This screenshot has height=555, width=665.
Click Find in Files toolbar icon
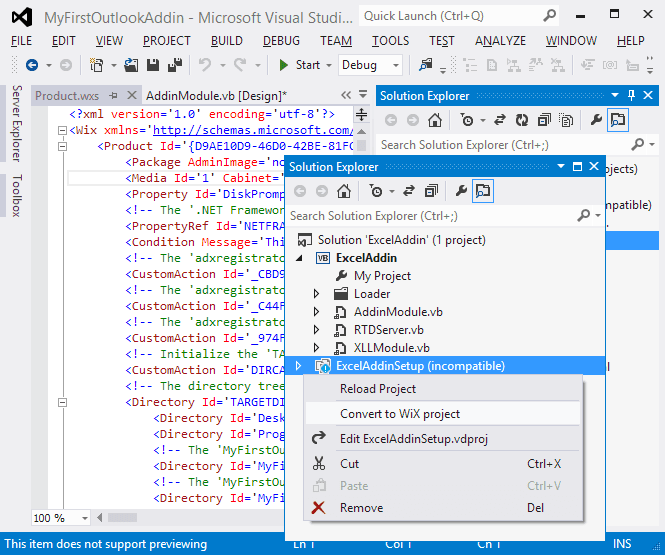[x=426, y=65]
